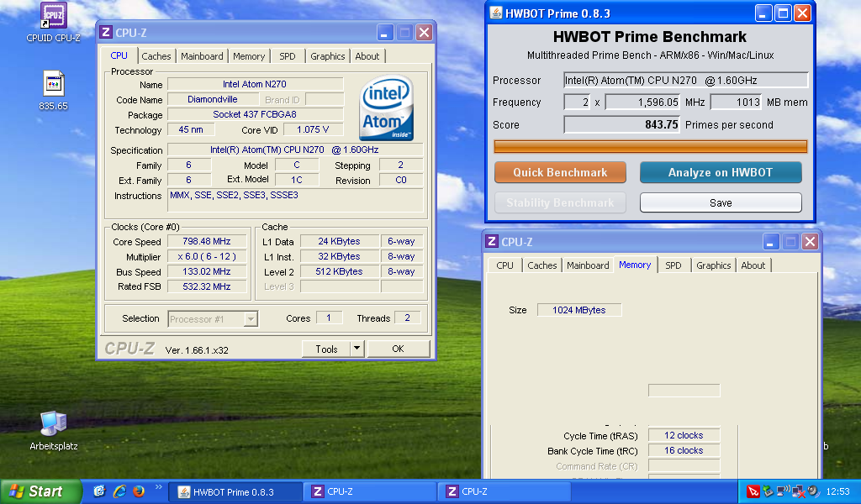Viewport: 861px width, 504px height.
Task: Open About tab in the CPU-Z processor window
Action: (x=367, y=56)
